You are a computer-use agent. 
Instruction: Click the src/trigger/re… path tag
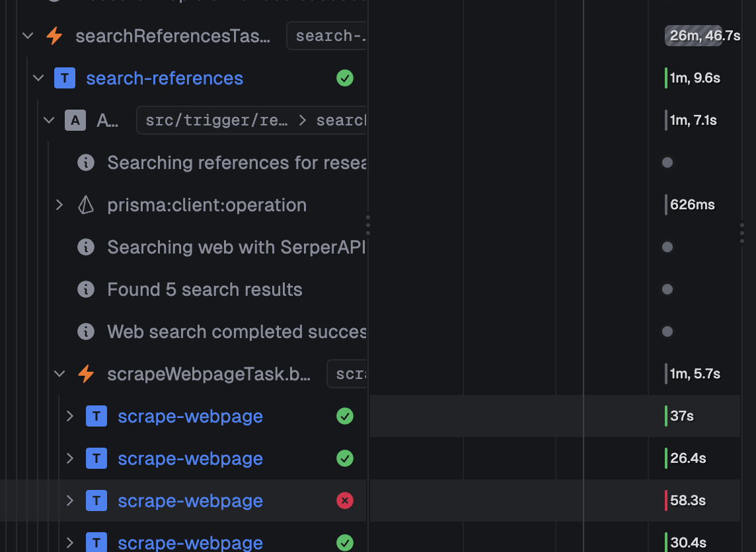click(x=252, y=120)
